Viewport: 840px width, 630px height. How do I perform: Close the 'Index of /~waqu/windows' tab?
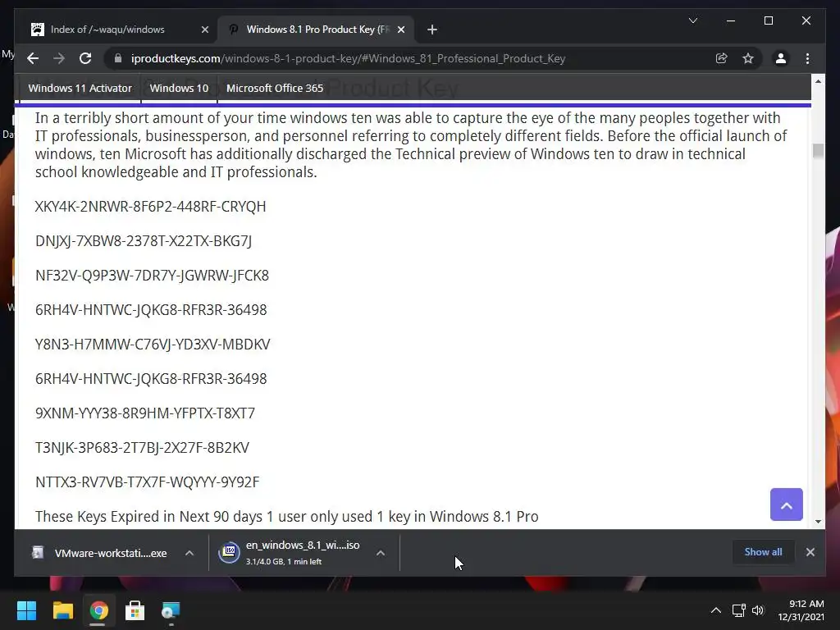(x=204, y=30)
